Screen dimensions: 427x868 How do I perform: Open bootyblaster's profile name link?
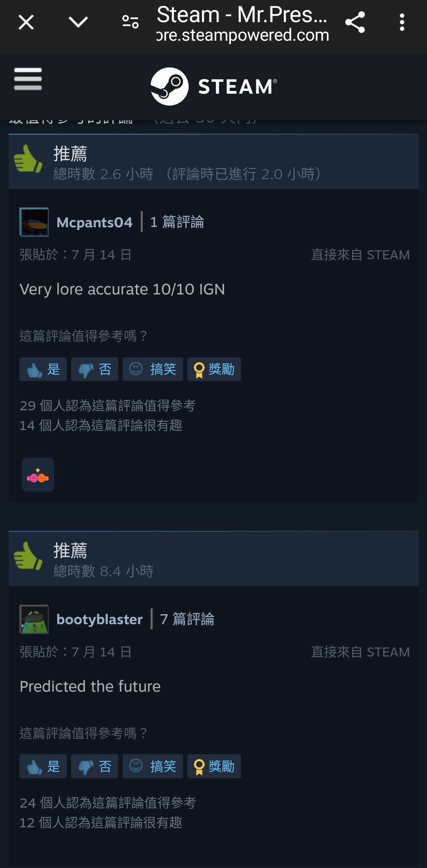100,619
